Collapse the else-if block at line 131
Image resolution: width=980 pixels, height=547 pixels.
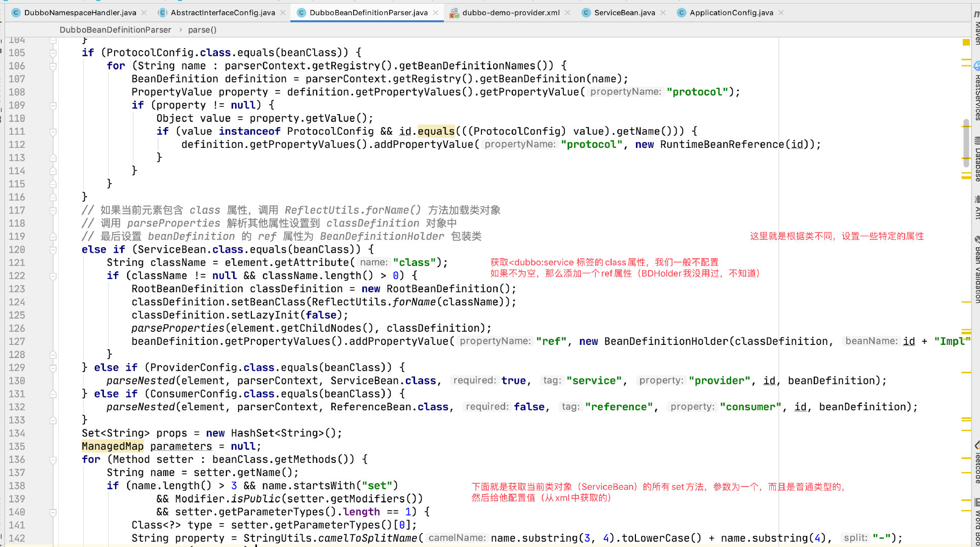click(53, 394)
